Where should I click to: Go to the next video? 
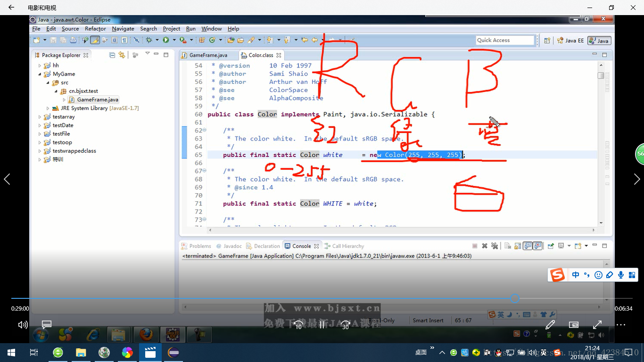(x=637, y=179)
